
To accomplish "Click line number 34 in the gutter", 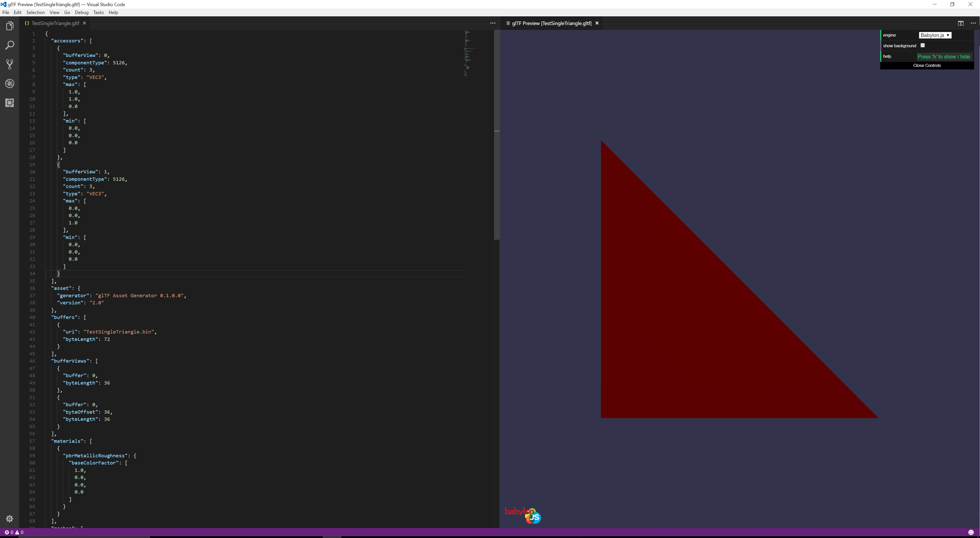I will (x=32, y=273).
